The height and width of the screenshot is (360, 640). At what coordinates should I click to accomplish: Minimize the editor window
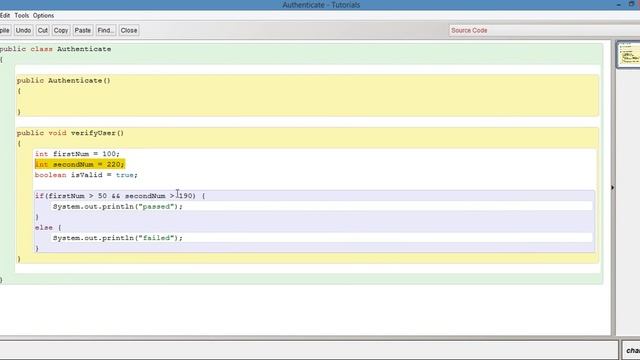tap(619, 4)
